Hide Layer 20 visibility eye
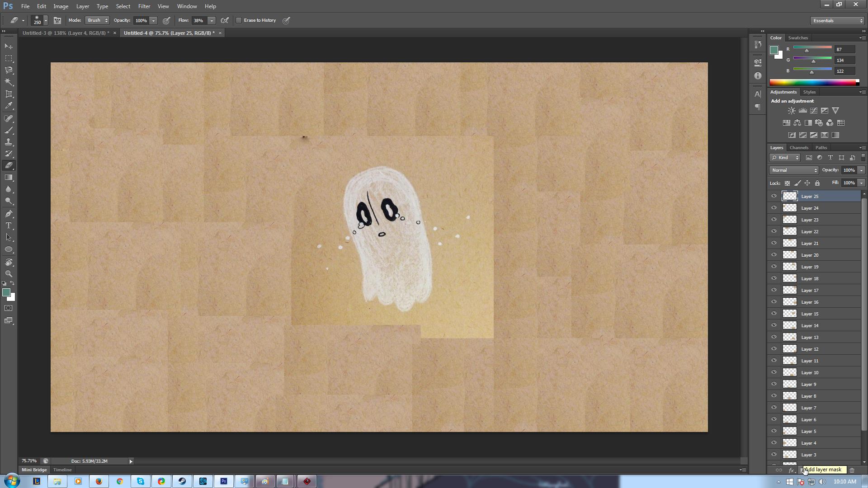Screen dimensions: 868x488 click(774, 255)
